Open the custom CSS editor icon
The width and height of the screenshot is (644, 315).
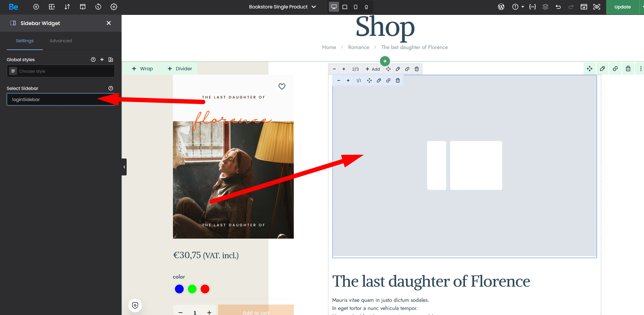pyautogui.click(x=533, y=7)
